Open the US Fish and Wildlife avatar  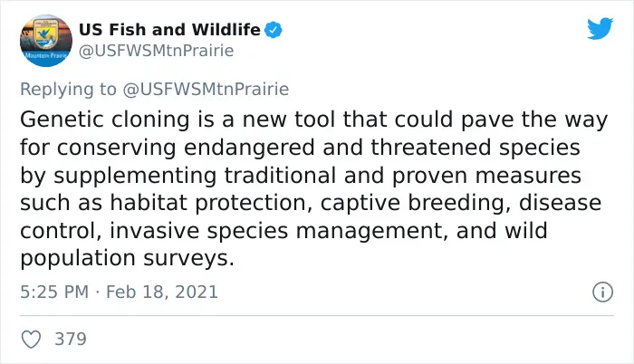[46, 41]
